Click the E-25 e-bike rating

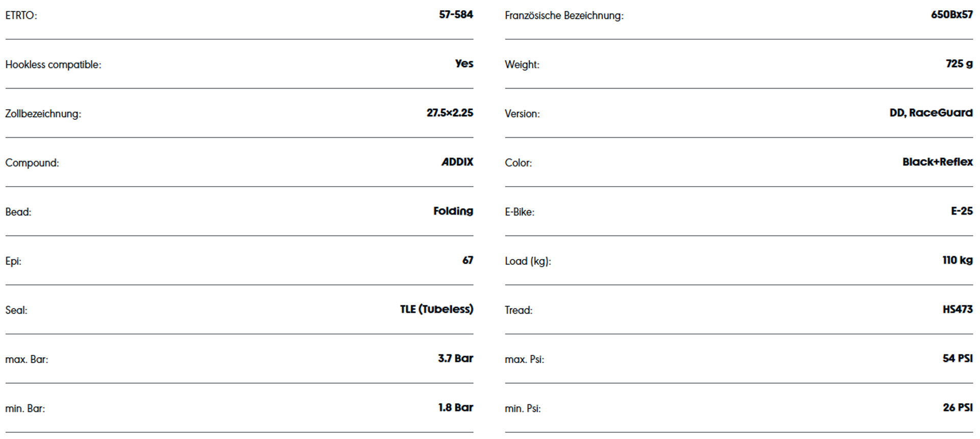click(x=962, y=211)
